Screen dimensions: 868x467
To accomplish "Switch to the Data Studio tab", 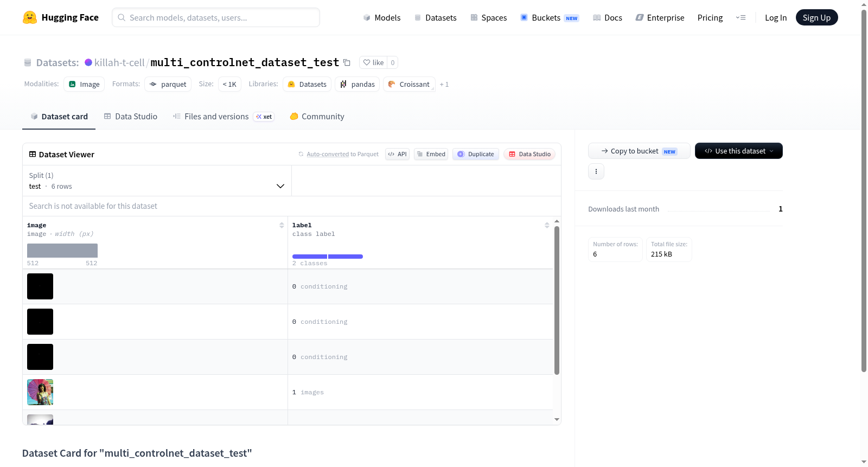I will pyautogui.click(x=131, y=116).
